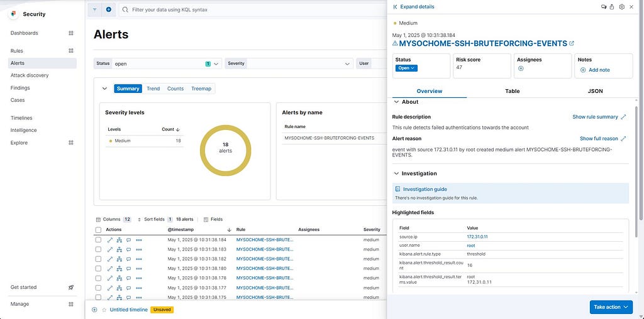Open Attack discovery in sidebar
The width and height of the screenshot is (644, 319).
(x=30, y=75)
